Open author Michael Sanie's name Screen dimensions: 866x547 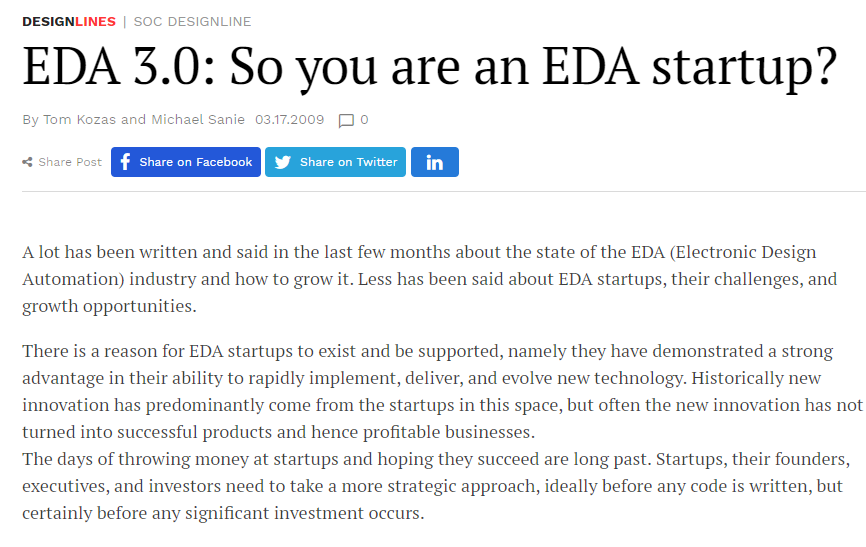(x=198, y=119)
